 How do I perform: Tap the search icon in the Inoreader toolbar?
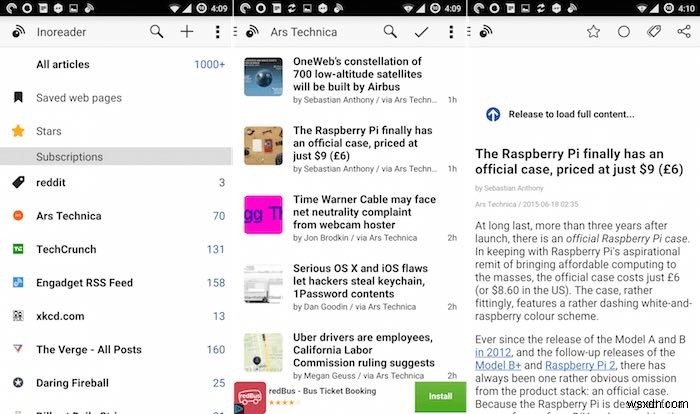pos(156,32)
